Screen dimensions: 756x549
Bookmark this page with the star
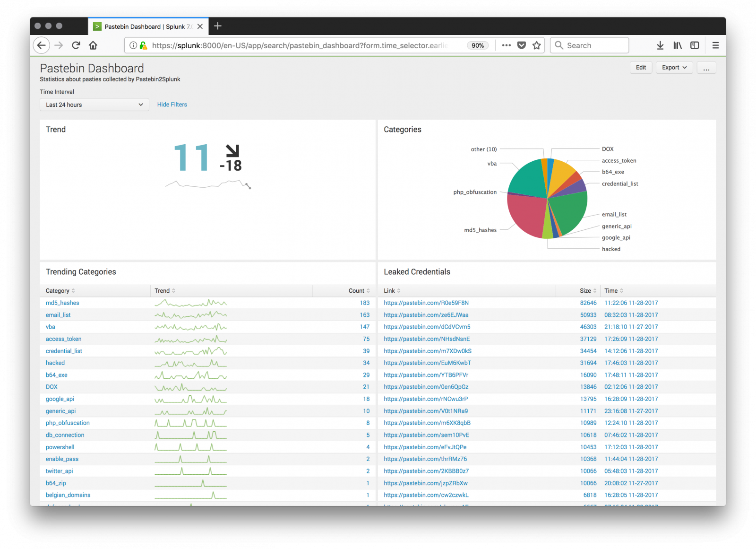click(x=537, y=45)
